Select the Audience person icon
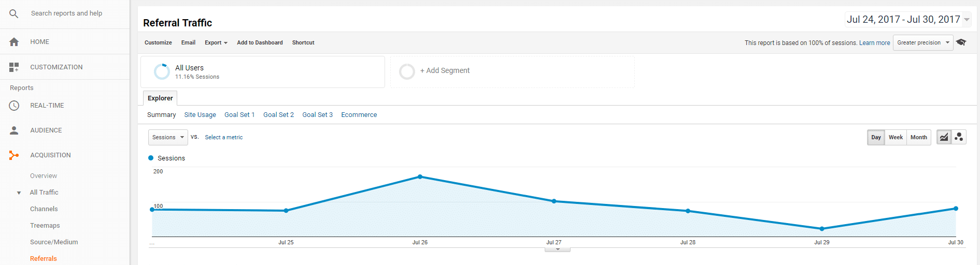 click(14, 130)
